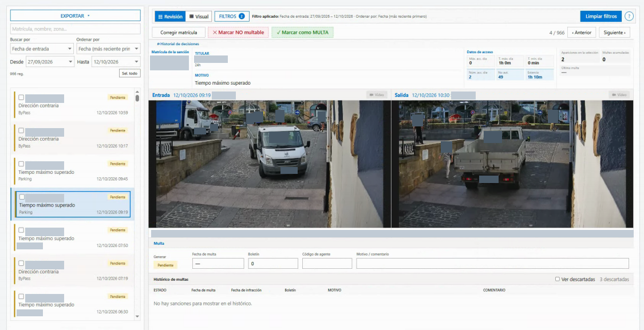This screenshot has width=644, height=330.
Task: Open the Ordenar por dropdown
Action: pos(108,49)
